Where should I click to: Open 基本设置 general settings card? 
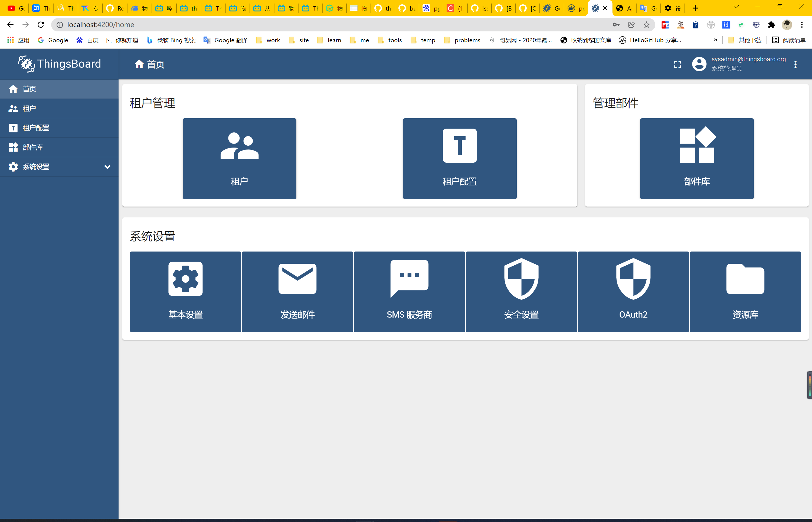point(185,292)
